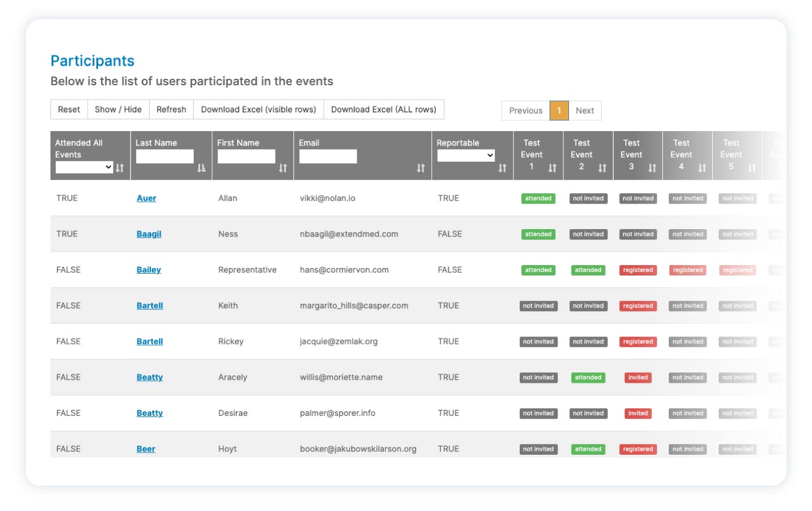812x511 pixels.
Task: Download Excel with ALL rows
Action: click(383, 110)
